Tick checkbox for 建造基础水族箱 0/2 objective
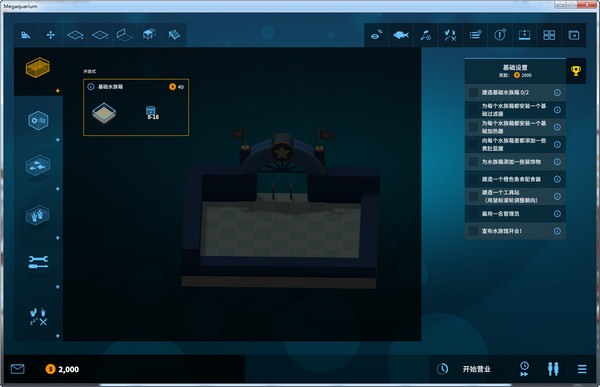The image size is (600, 387). click(473, 93)
